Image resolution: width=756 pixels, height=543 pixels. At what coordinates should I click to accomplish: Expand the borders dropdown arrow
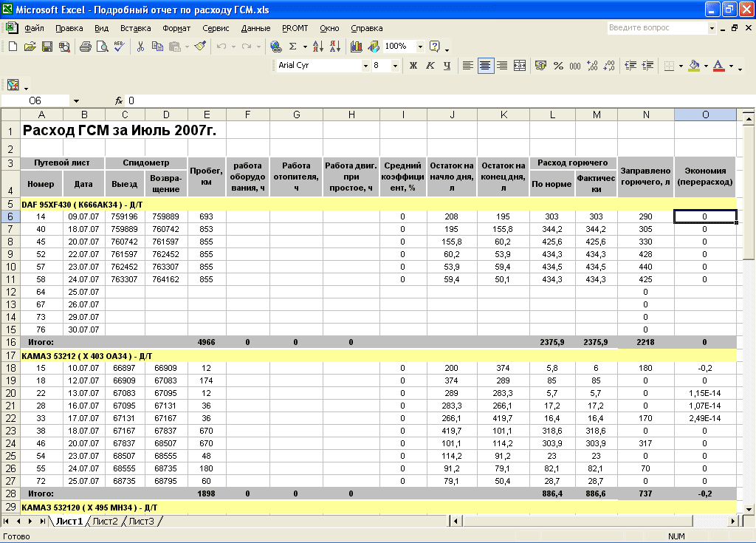tap(681, 66)
